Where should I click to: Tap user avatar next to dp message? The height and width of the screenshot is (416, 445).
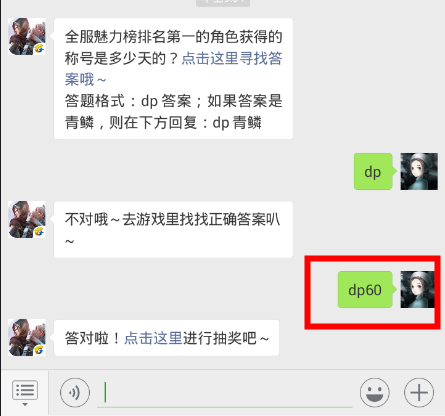tap(419, 171)
